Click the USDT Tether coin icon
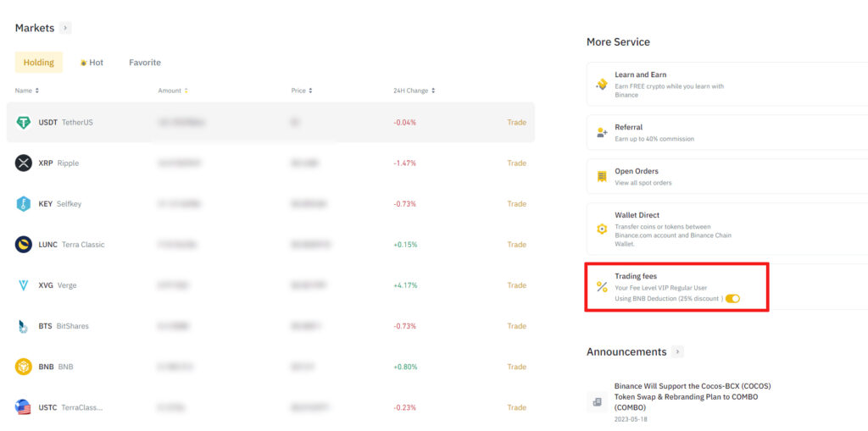 (x=23, y=122)
